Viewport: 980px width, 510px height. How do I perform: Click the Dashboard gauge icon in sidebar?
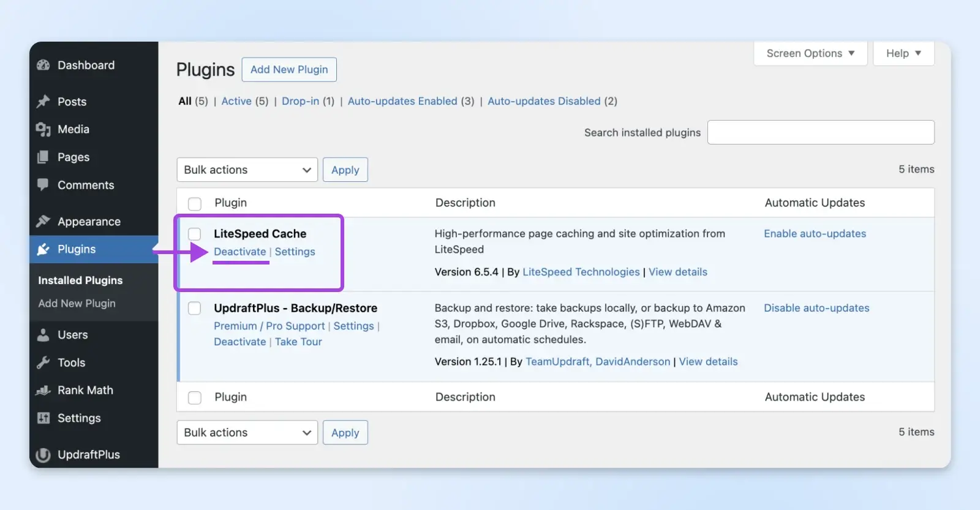click(x=43, y=66)
